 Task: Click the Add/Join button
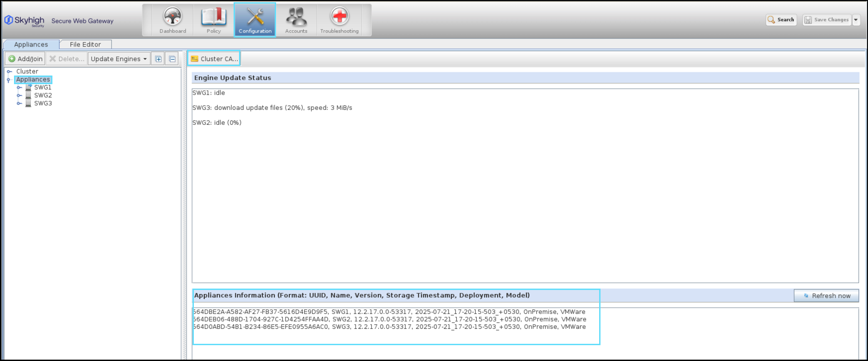coord(25,59)
